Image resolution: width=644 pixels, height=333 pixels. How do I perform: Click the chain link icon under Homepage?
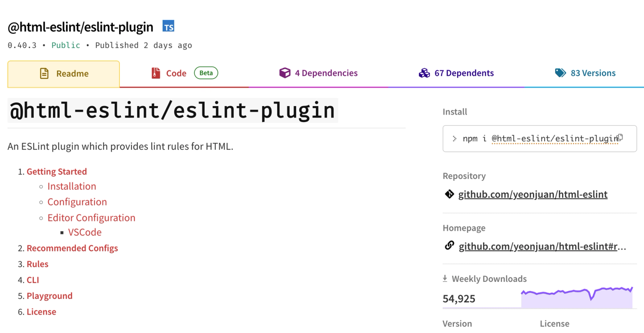(449, 245)
